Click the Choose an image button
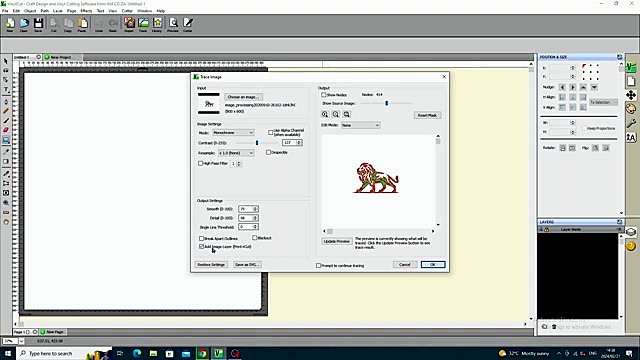The width and height of the screenshot is (640, 360). 243,97
